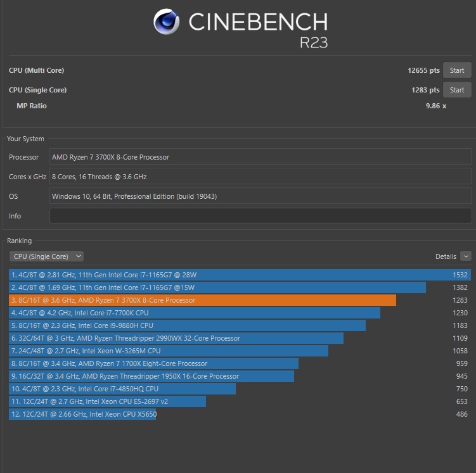The width and height of the screenshot is (476, 473).
Task: Click the MP Ratio 9.86 x value
Action: click(436, 106)
